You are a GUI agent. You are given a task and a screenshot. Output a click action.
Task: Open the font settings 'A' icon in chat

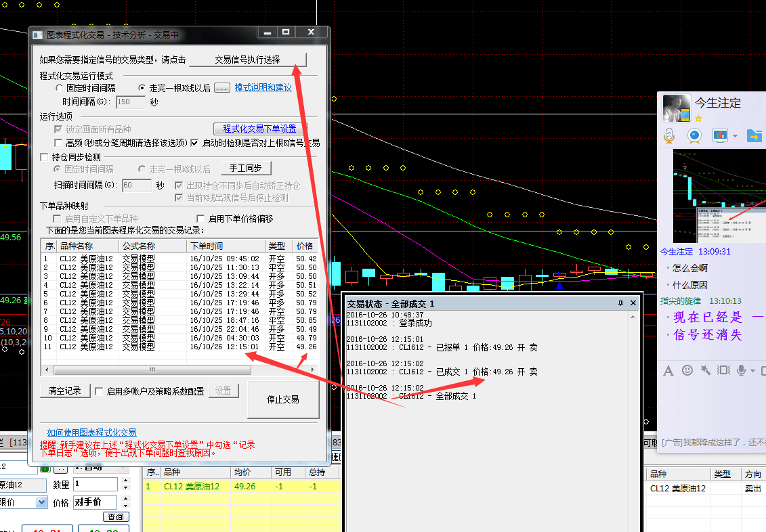[x=668, y=371]
